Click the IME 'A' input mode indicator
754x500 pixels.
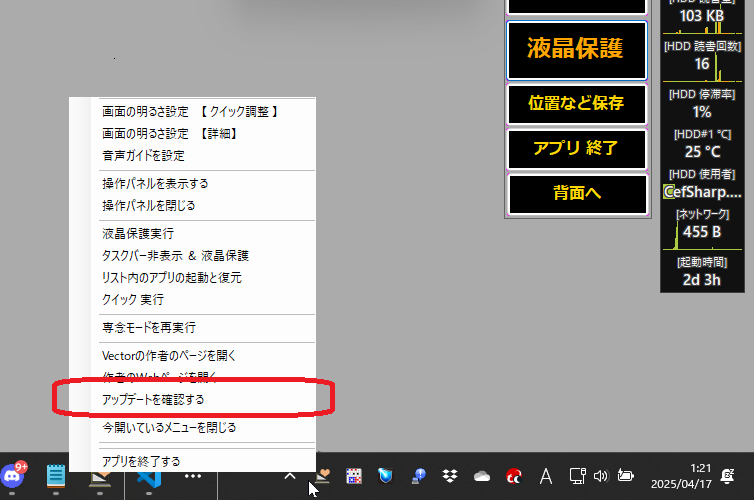[546, 476]
